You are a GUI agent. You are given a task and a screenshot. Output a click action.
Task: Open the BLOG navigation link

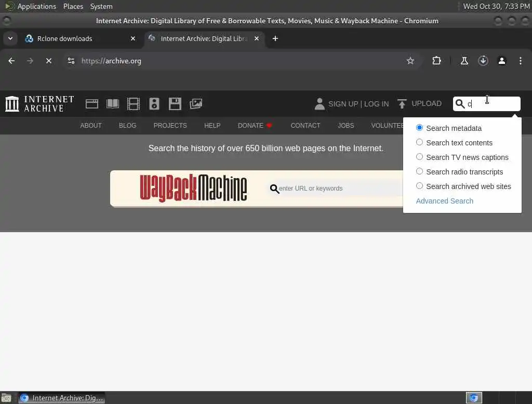click(x=128, y=126)
